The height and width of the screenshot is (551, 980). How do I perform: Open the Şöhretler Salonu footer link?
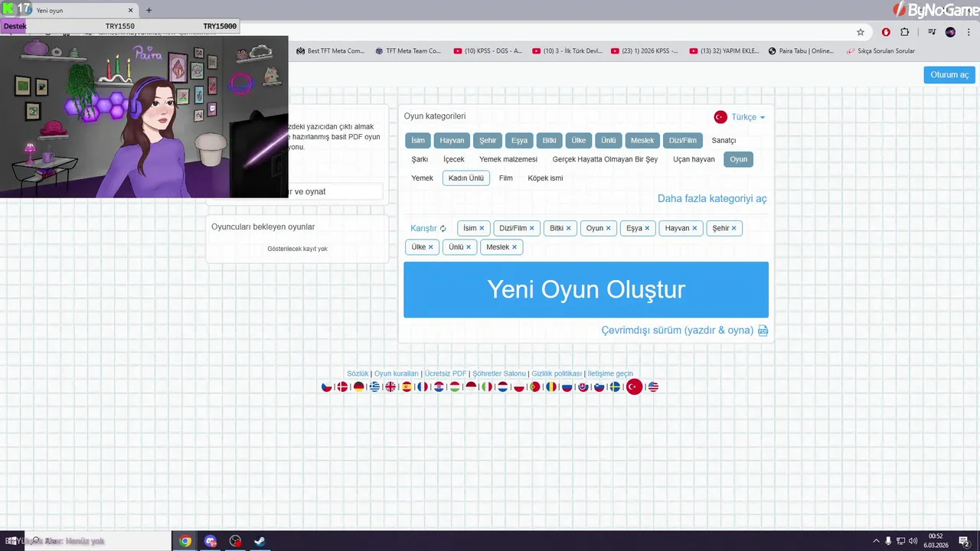tap(499, 373)
